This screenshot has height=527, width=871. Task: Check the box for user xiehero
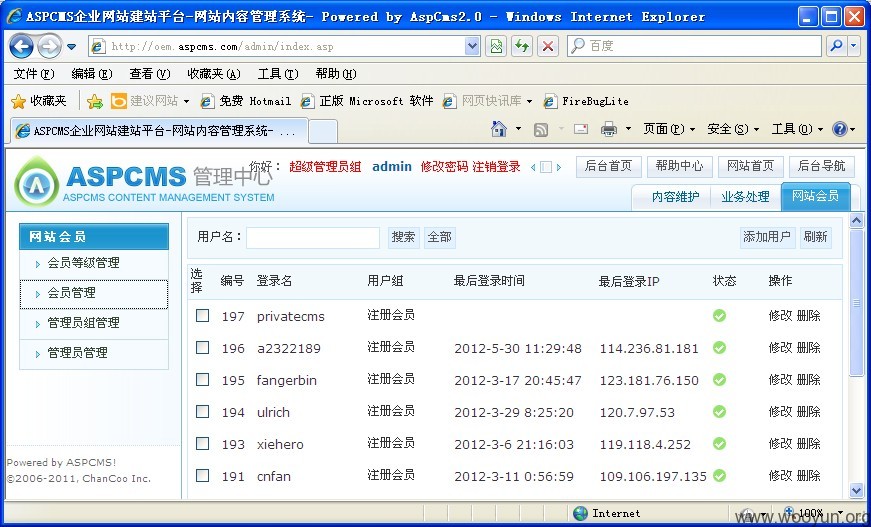[x=203, y=444]
